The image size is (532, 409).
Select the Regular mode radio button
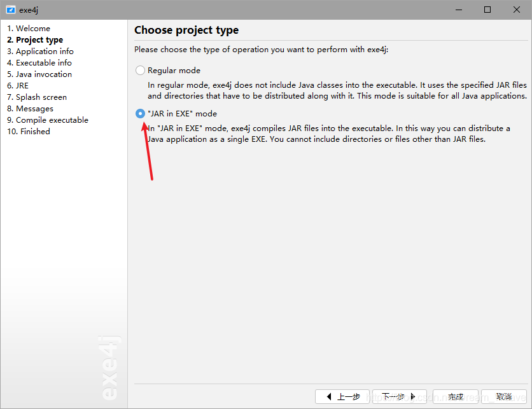(x=140, y=70)
